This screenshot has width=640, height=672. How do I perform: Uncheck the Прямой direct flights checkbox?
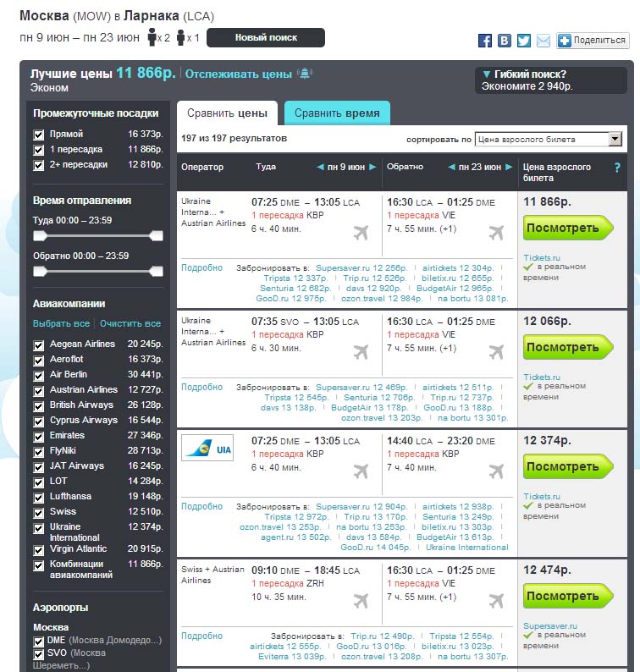pyautogui.click(x=39, y=135)
